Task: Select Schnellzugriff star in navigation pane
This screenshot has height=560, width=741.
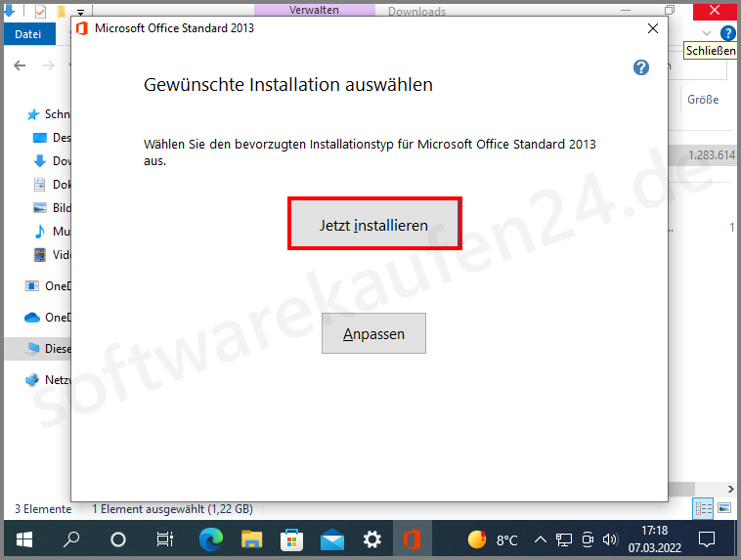Action: tap(33, 114)
